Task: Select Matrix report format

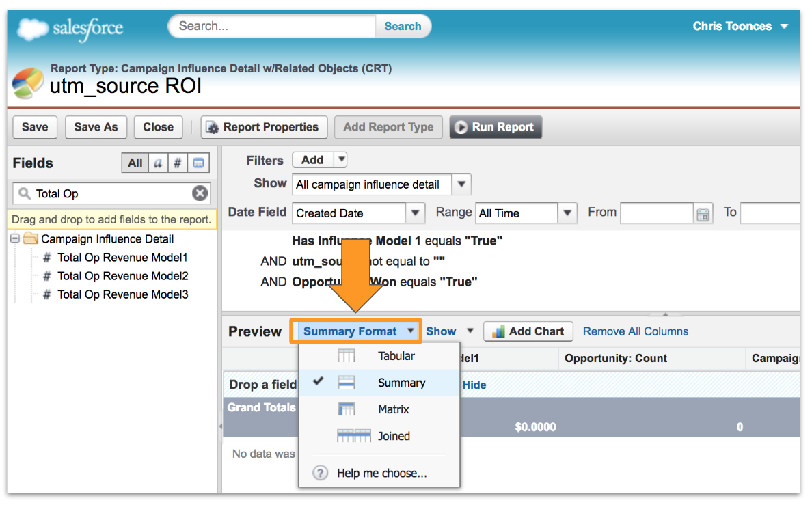Action: 379,409
